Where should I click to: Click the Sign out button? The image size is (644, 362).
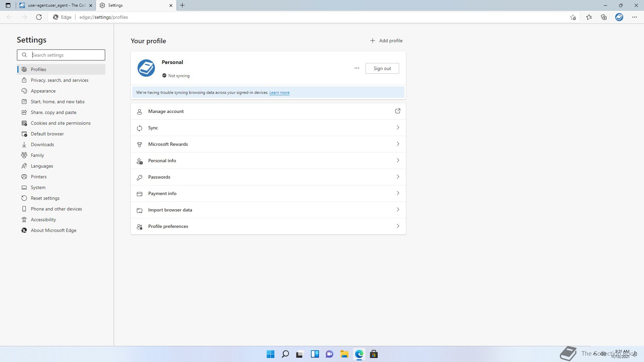tap(382, 68)
